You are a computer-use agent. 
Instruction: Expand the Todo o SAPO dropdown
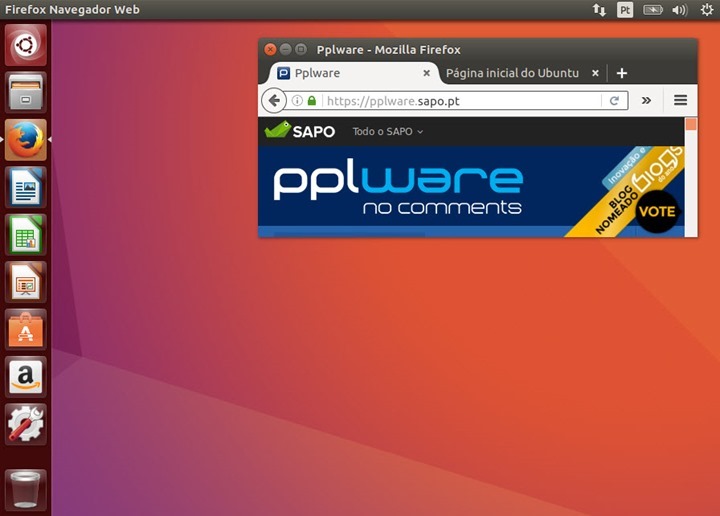point(388,132)
